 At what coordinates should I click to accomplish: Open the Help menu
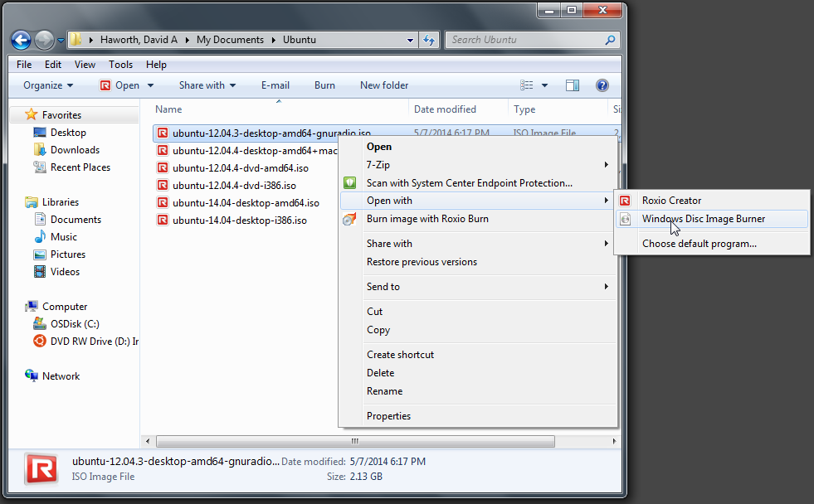point(156,65)
